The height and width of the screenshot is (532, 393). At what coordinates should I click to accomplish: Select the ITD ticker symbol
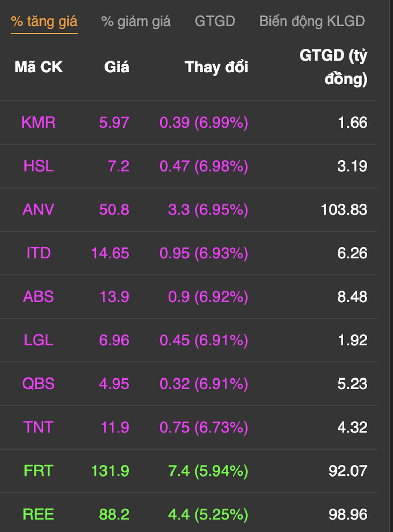click(38, 253)
